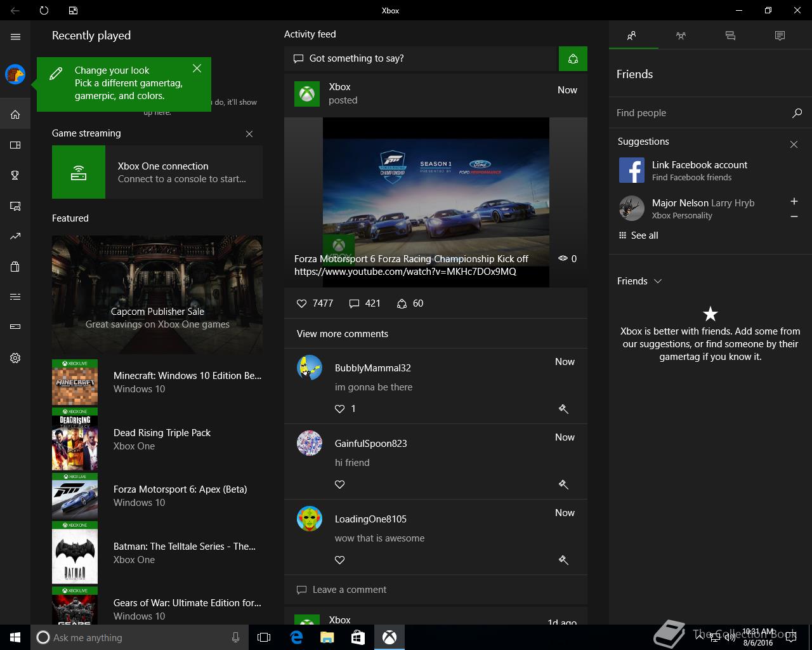Viewport: 812px width, 650px height.
Task: Open Settings gear in sidebar
Action: (15, 358)
